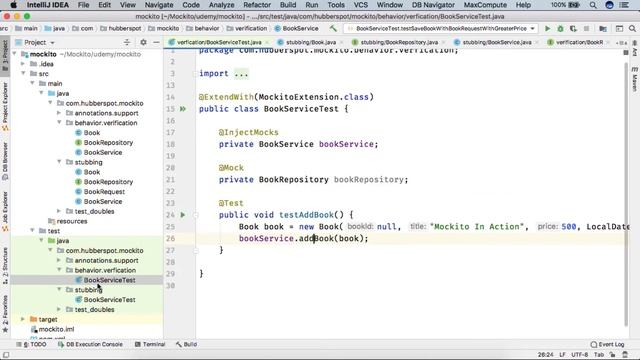
Task: Click the collapse all icon in Project panel
Action: pos(127,42)
